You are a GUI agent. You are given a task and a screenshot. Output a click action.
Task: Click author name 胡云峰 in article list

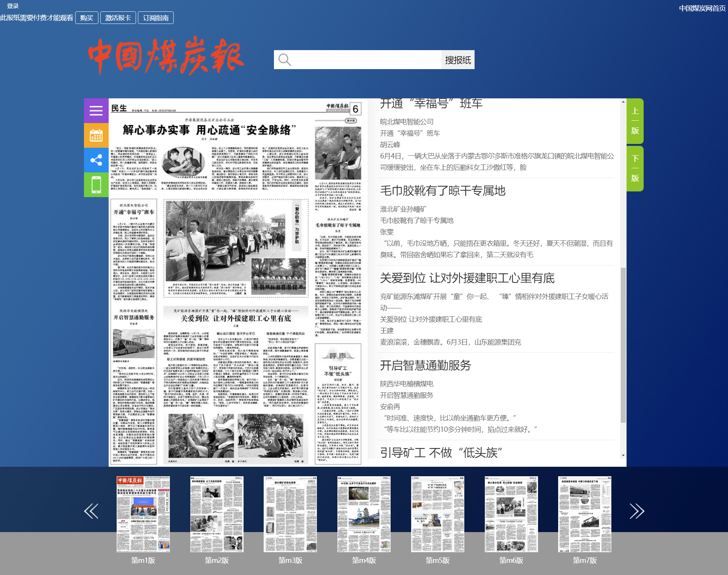coord(390,145)
